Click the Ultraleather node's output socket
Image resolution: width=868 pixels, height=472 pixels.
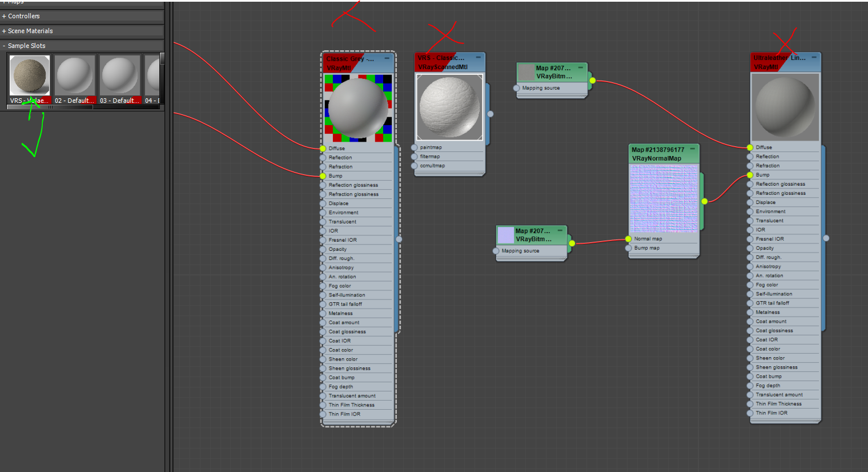(826, 238)
